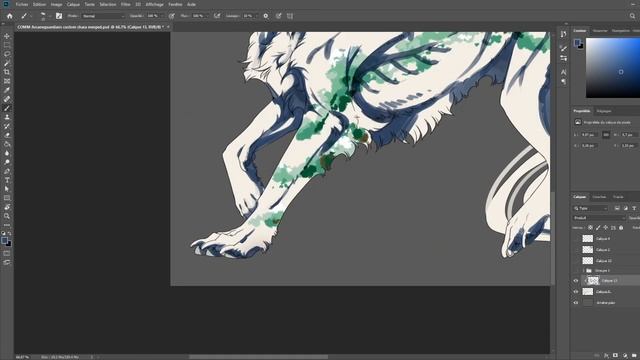Open the Calque menu
This screenshot has height=360, width=640.
pos(73,4)
